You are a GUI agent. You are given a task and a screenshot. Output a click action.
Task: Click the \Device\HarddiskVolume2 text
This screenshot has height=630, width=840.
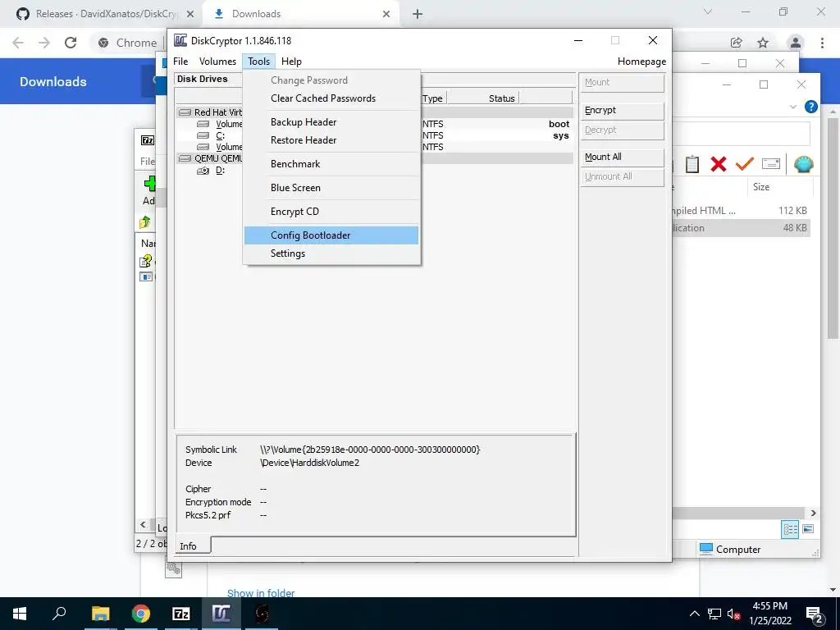point(309,463)
